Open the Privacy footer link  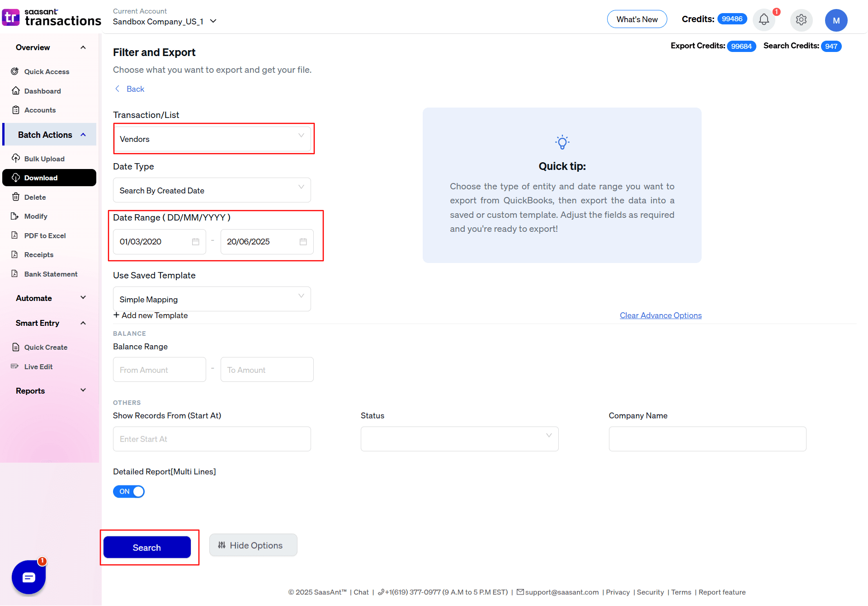click(x=618, y=592)
